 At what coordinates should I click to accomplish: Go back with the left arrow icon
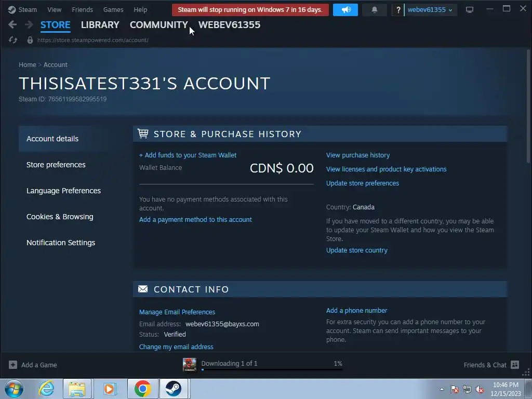coord(12,24)
